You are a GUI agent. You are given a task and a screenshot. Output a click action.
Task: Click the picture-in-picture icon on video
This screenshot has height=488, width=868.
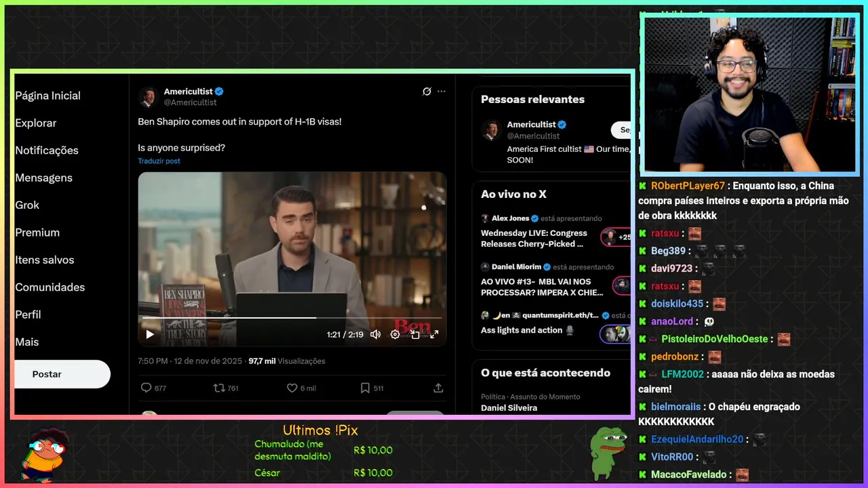(415, 334)
